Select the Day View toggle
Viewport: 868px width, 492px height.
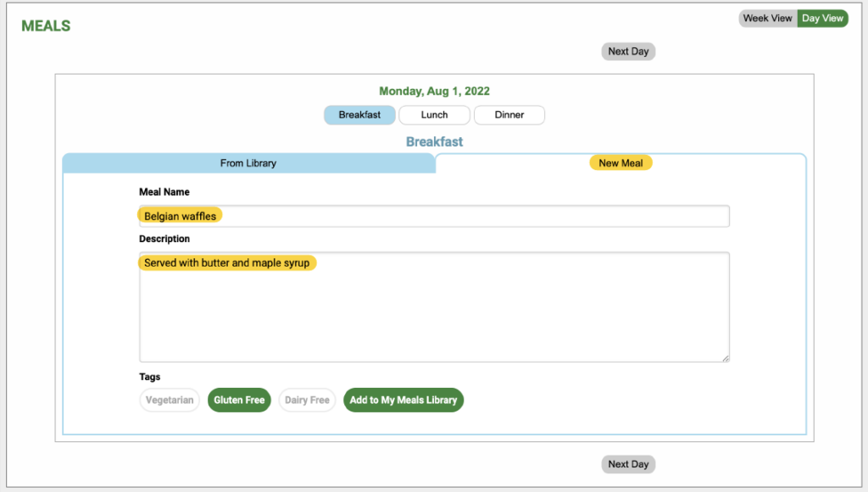(x=822, y=19)
